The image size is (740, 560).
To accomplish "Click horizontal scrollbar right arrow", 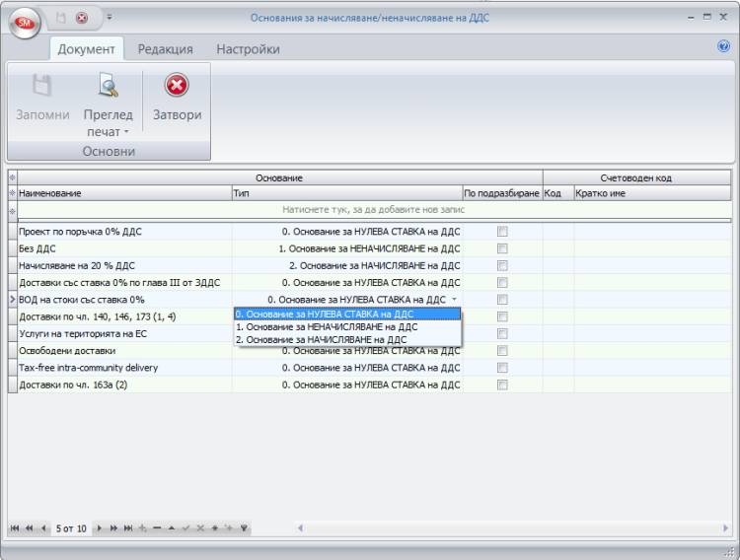I will pos(725,527).
